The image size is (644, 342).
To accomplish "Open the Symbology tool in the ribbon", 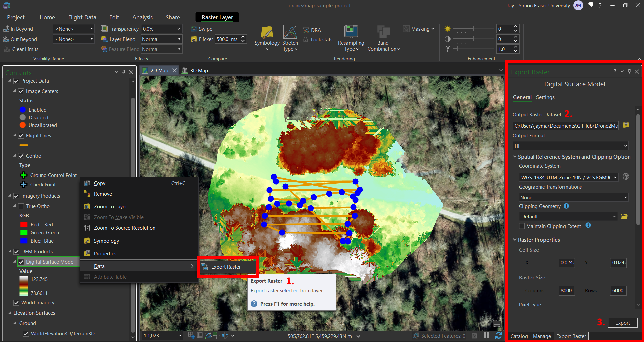I will point(267,32).
